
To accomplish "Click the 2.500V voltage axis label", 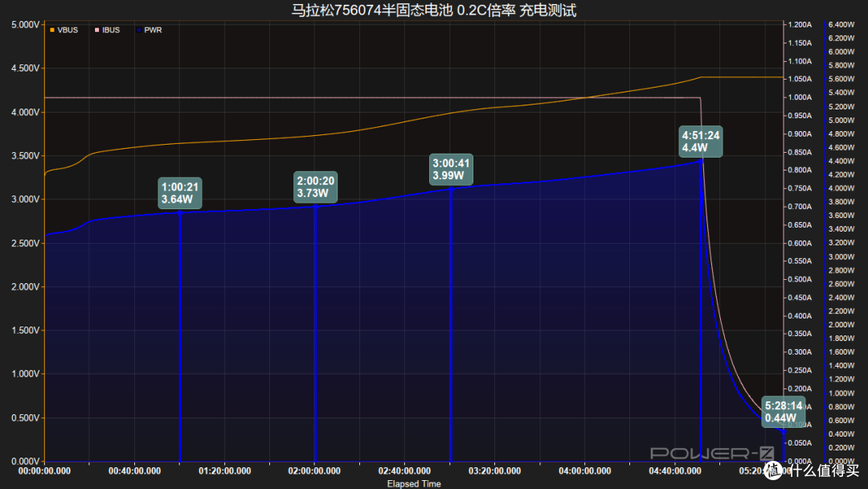I will (26, 243).
